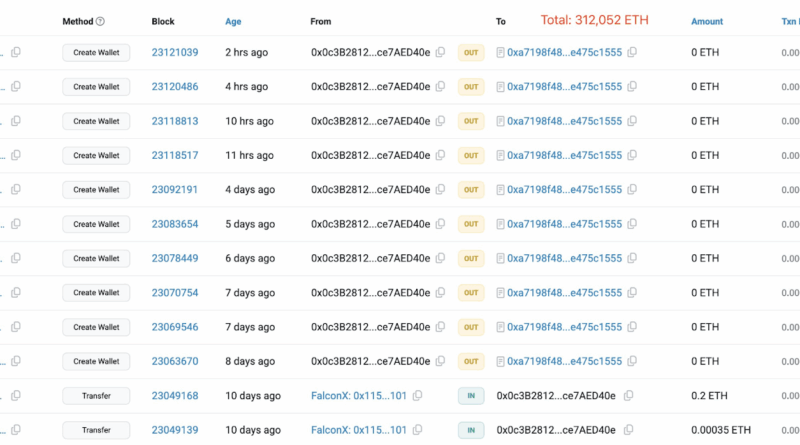Open block 23118517
The height and width of the screenshot is (445, 800).
pos(174,155)
